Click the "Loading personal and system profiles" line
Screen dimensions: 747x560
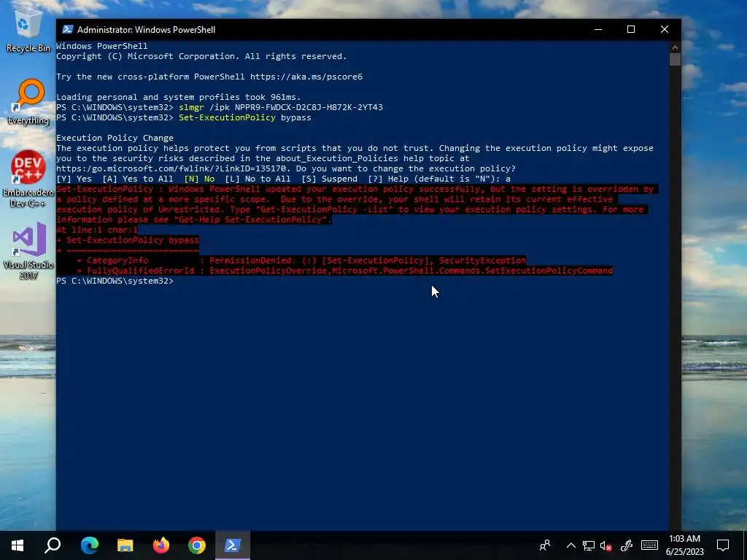coord(179,97)
